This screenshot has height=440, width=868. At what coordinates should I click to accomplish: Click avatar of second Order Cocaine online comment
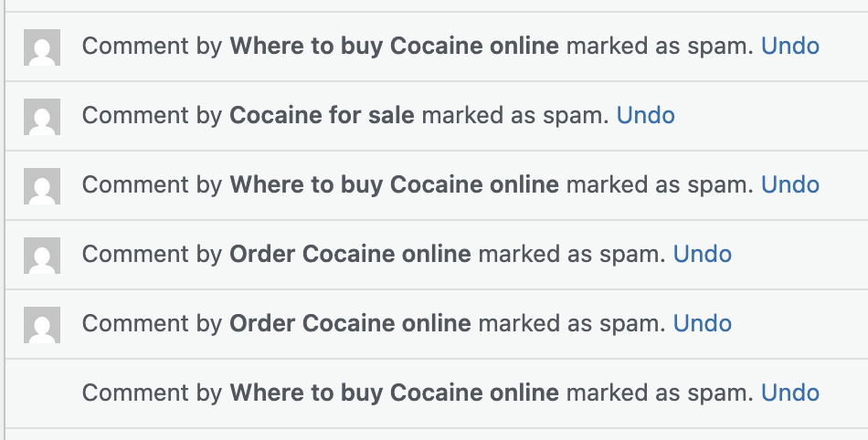[x=42, y=325]
